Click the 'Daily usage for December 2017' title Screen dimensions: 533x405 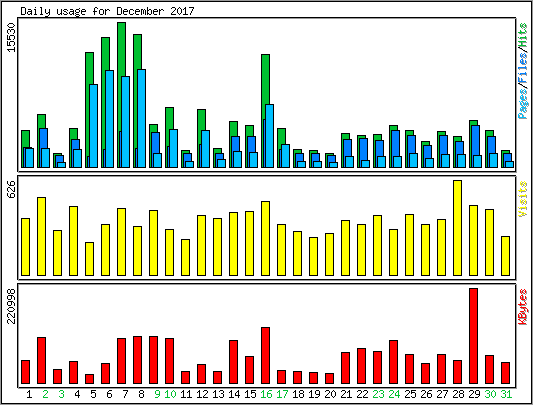coord(107,11)
